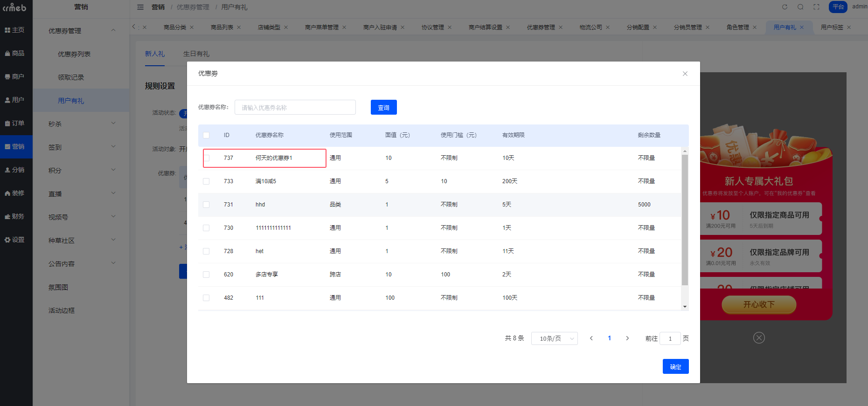The image size is (868, 406).
Task: Toggle the select-all checkbox in table header
Action: click(x=206, y=135)
